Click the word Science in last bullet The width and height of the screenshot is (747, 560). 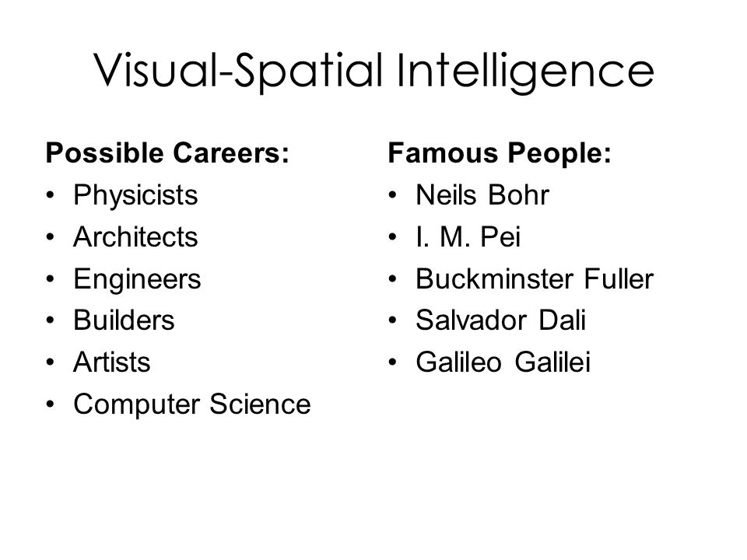(260, 404)
